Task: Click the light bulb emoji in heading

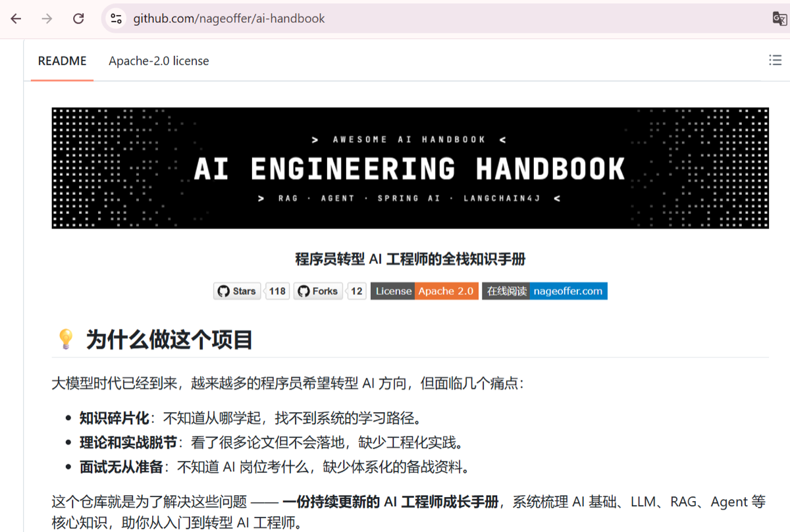Action: [66, 340]
